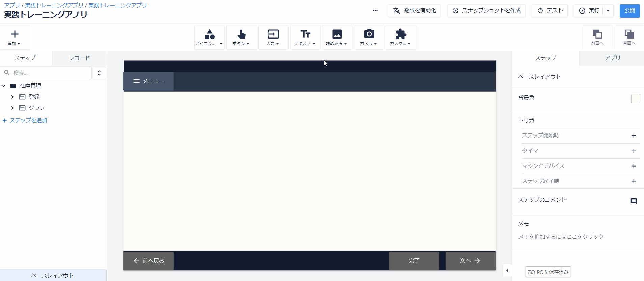Click the 在庫管理 folder icon
Image resolution: width=644 pixels, height=281 pixels.
pyautogui.click(x=13, y=86)
